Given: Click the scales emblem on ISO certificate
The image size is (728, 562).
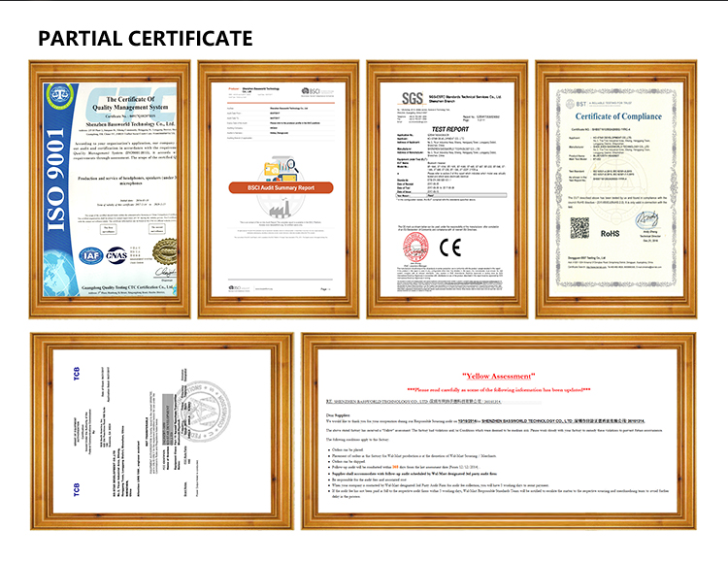Looking at the screenshot, I should 60,98.
